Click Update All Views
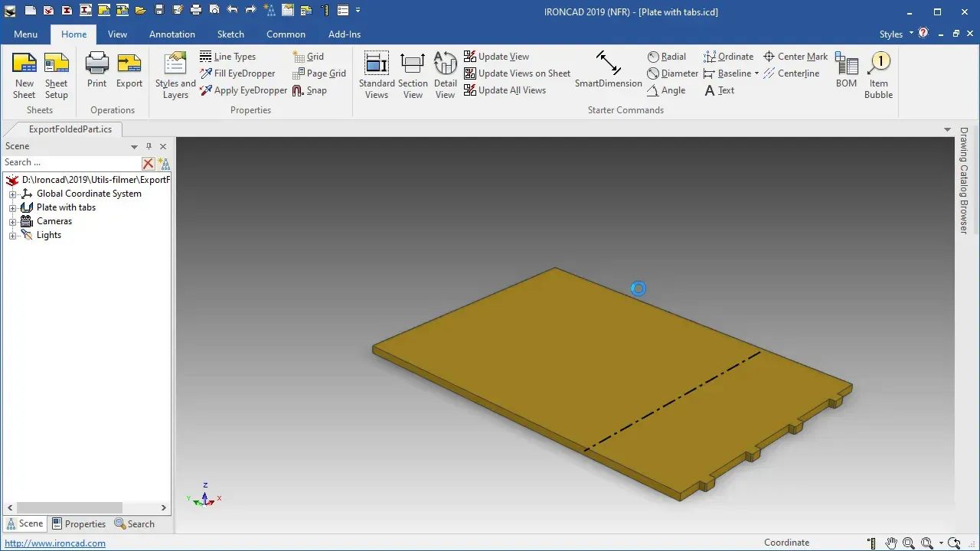The height and width of the screenshot is (551, 980). (505, 90)
